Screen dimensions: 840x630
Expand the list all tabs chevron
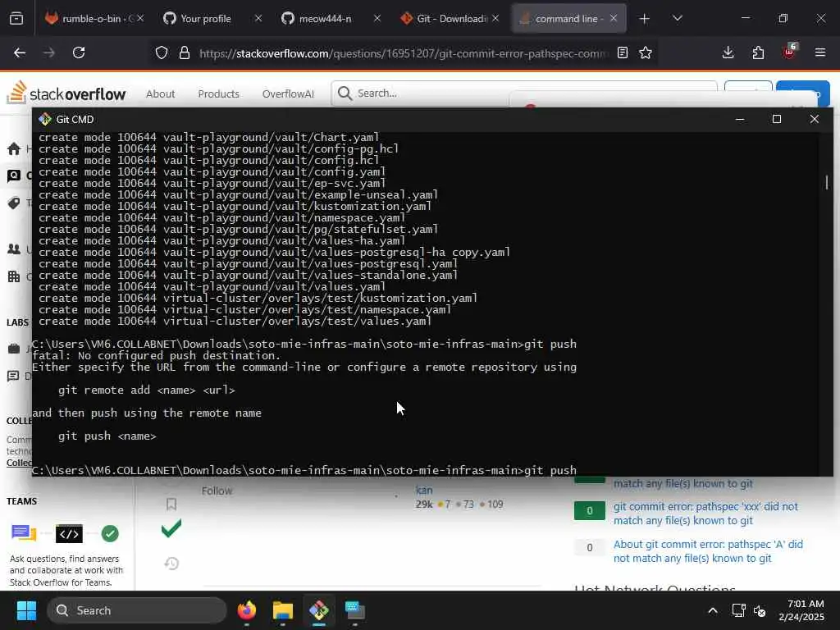(x=677, y=19)
